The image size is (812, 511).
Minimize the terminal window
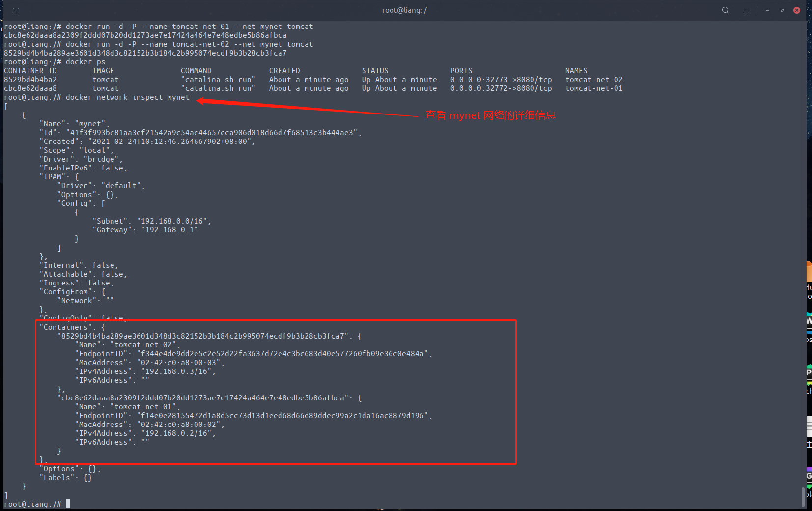pyautogui.click(x=767, y=10)
